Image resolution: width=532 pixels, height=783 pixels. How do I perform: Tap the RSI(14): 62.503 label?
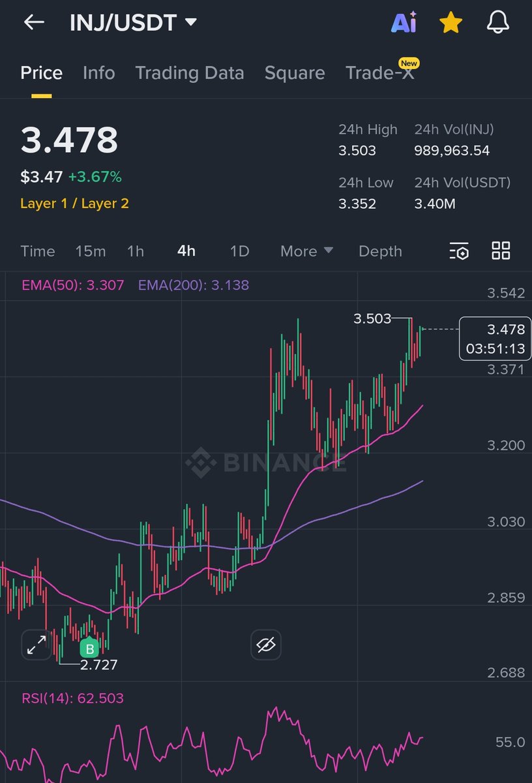pyautogui.click(x=72, y=698)
